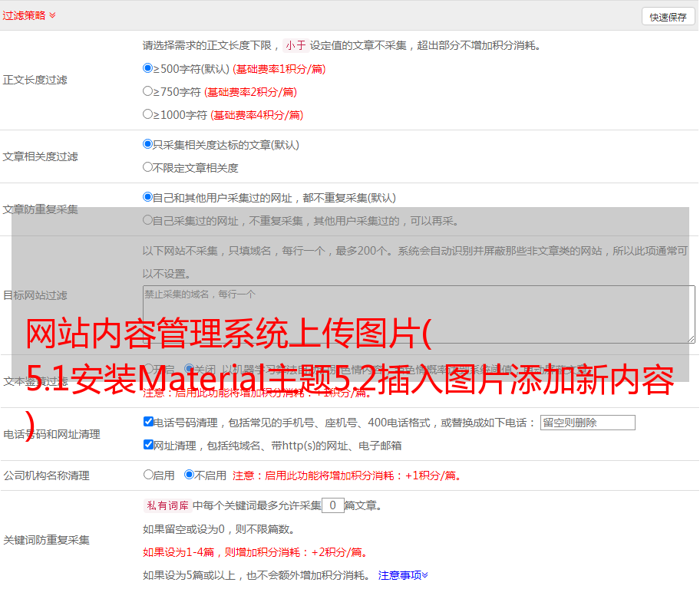Click the 文章防重复采集 row label
The image size is (700, 589).
(40, 209)
